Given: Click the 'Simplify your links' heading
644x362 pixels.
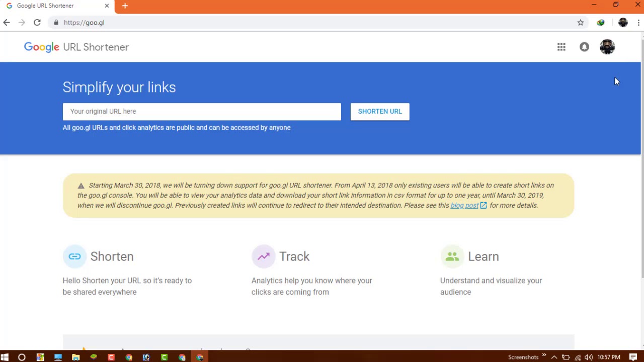Looking at the screenshot, I should tap(119, 87).
